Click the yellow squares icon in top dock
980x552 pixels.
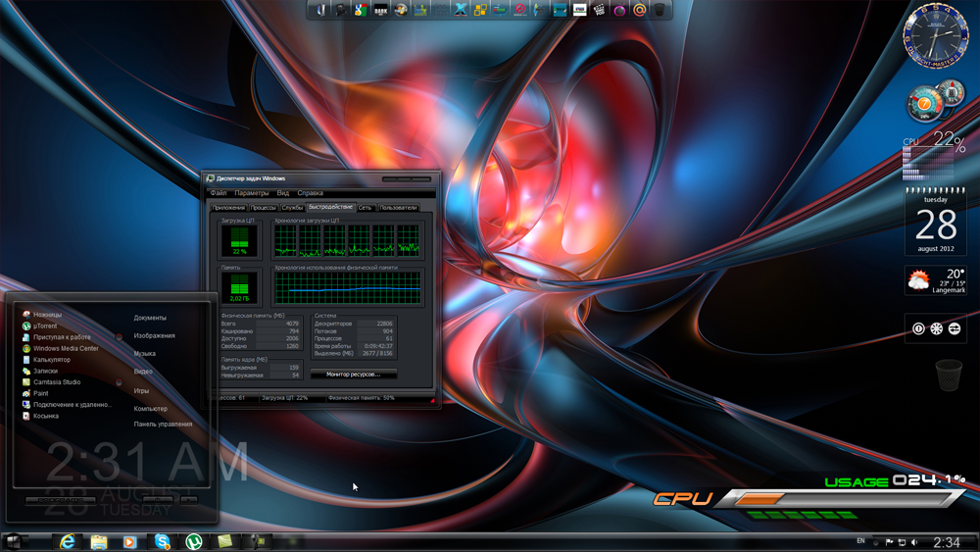click(x=480, y=10)
